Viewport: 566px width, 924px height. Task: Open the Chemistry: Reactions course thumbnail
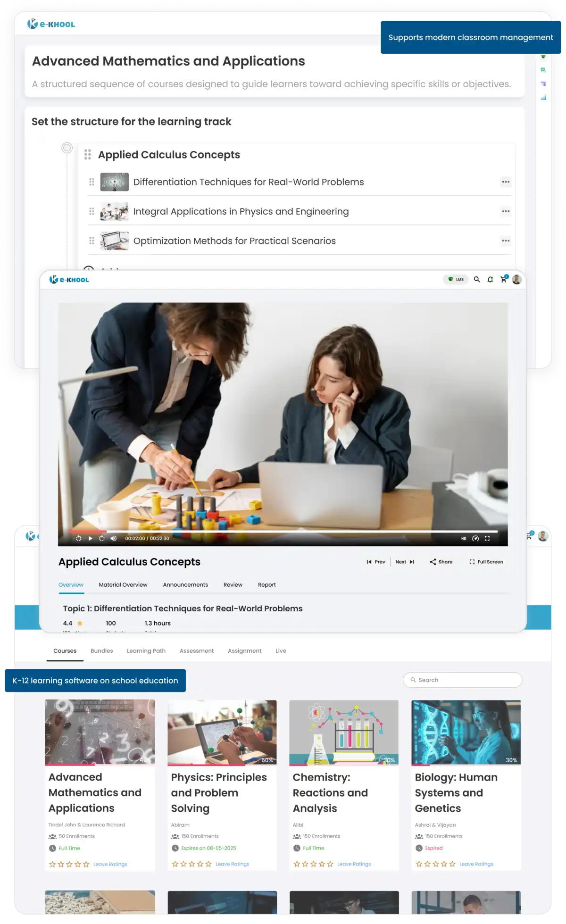[x=344, y=732]
